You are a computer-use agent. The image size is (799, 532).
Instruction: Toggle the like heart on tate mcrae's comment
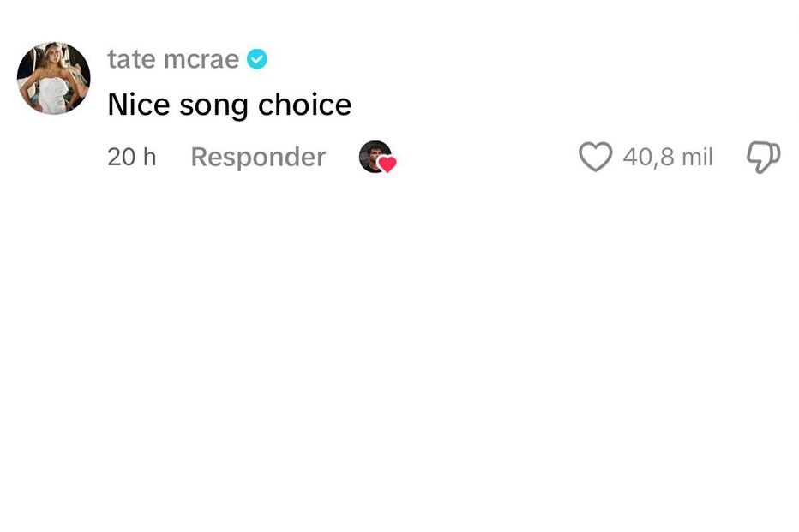(x=595, y=157)
